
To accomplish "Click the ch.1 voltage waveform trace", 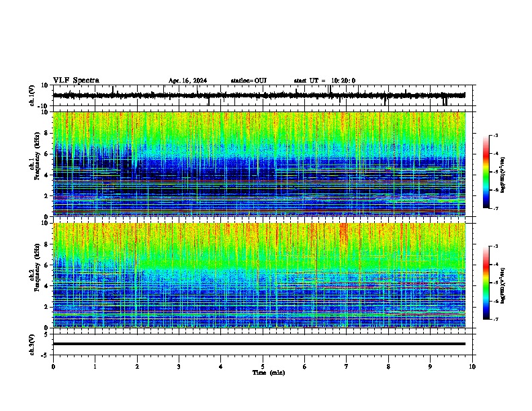I will coord(259,95).
